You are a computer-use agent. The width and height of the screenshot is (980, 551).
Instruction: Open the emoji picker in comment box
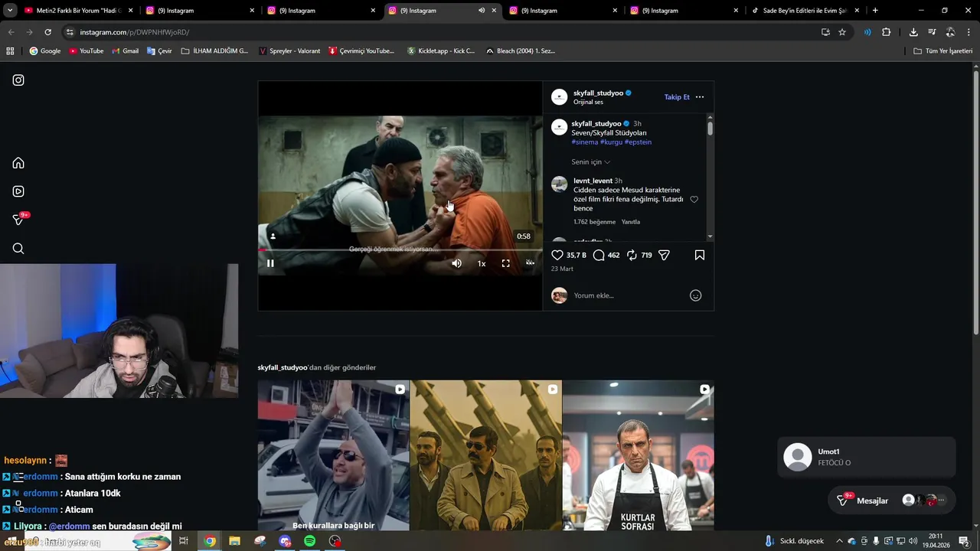click(x=695, y=295)
